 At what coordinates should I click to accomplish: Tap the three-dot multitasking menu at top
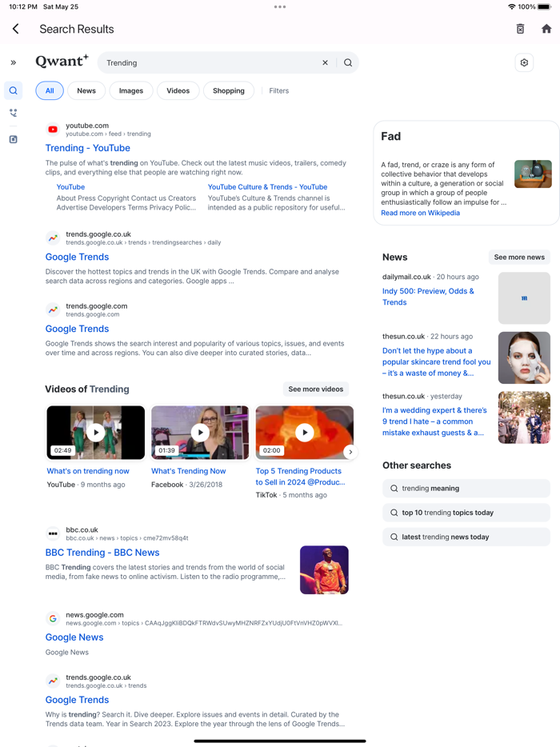point(280,6)
